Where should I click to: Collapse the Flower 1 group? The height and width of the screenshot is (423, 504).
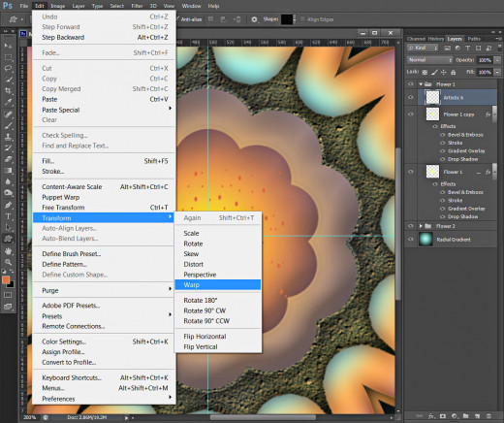[421, 84]
